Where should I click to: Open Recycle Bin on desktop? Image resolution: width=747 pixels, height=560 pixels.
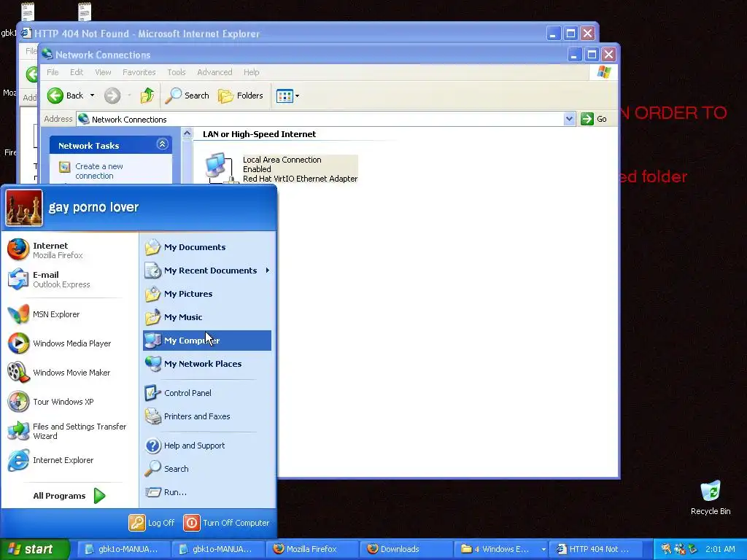click(711, 497)
